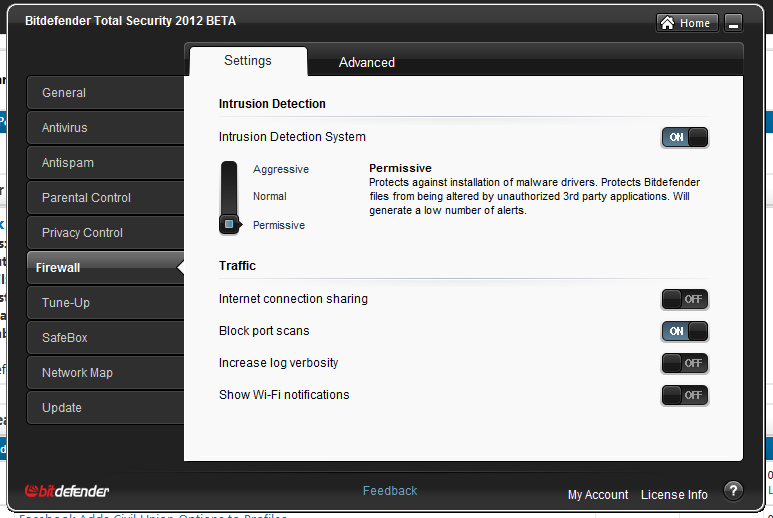
Task: Select the Settings tab
Action: coord(247,61)
